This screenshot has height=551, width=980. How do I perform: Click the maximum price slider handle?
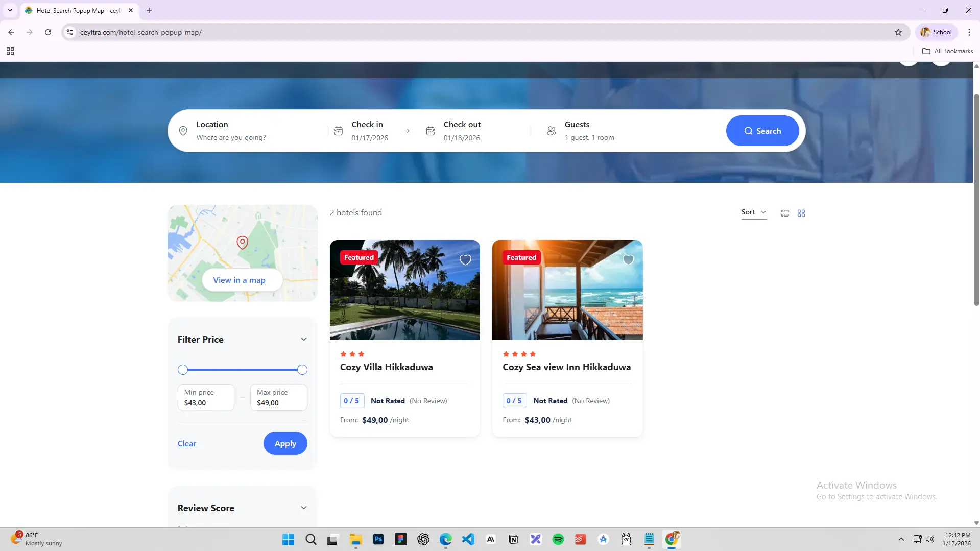coord(302,370)
